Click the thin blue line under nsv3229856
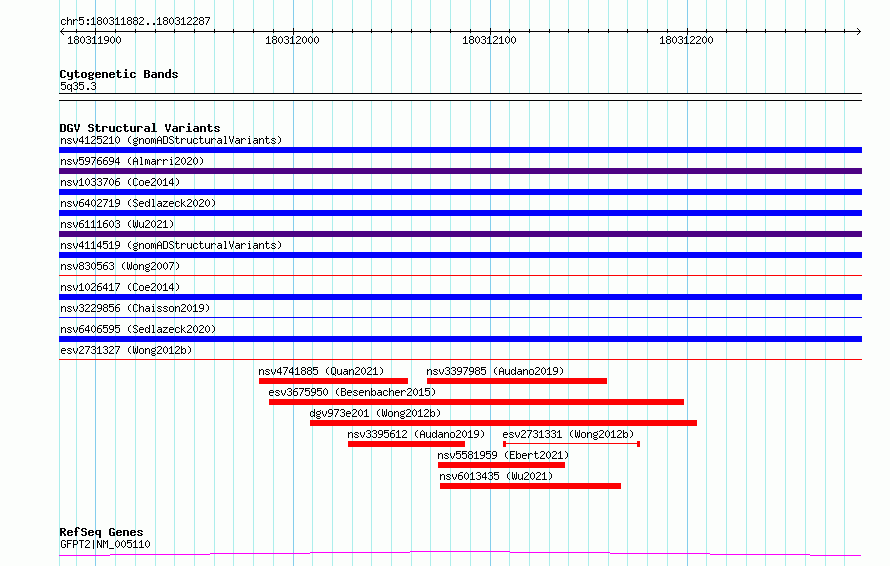 tap(460, 318)
